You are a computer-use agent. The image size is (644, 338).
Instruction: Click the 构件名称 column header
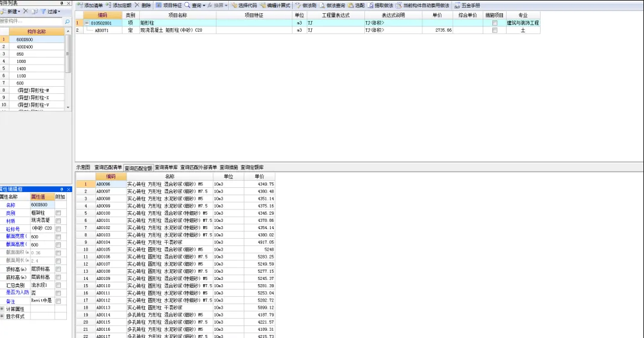(x=36, y=32)
